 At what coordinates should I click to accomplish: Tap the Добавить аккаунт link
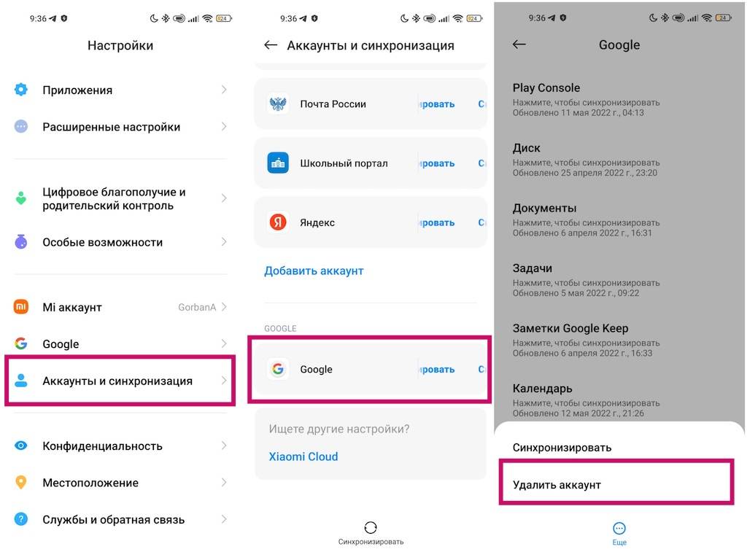tap(314, 271)
